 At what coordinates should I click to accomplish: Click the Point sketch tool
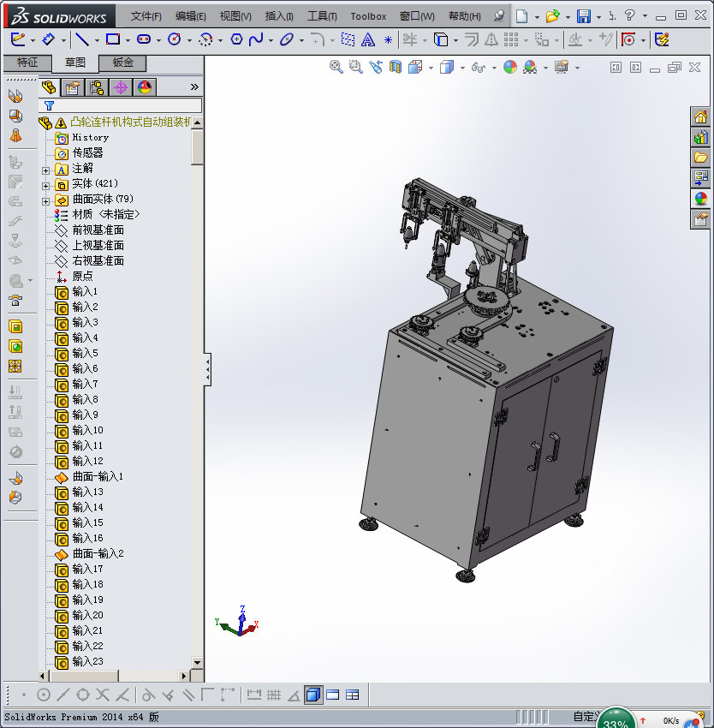[388, 40]
